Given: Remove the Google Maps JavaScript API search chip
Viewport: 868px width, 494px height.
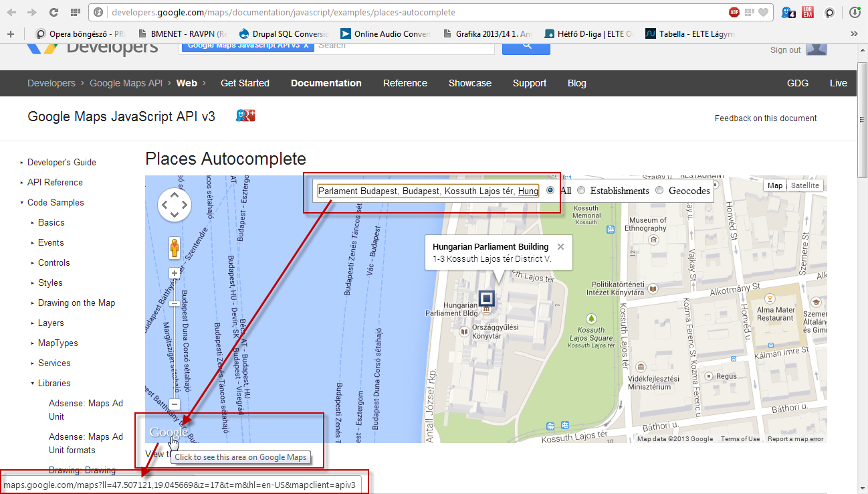Looking at the screenshot, I should coord(306,46).
